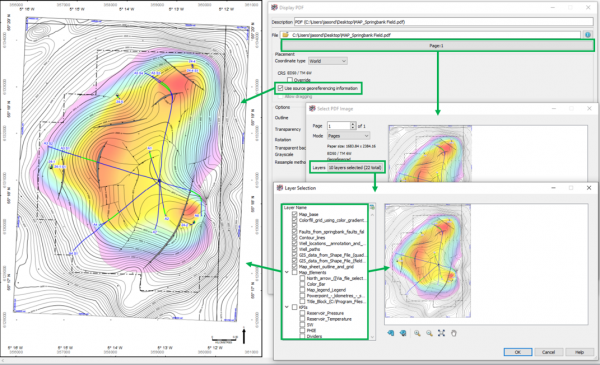Select the pan hand tool icon
This screenshot has width=600, height=365.
click(453, 333)
